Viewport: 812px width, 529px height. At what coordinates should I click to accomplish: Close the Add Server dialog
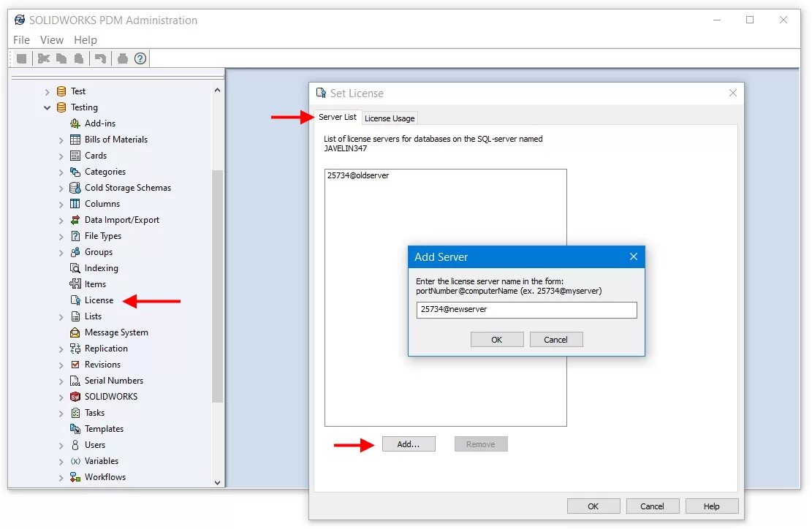pos(634,256)
